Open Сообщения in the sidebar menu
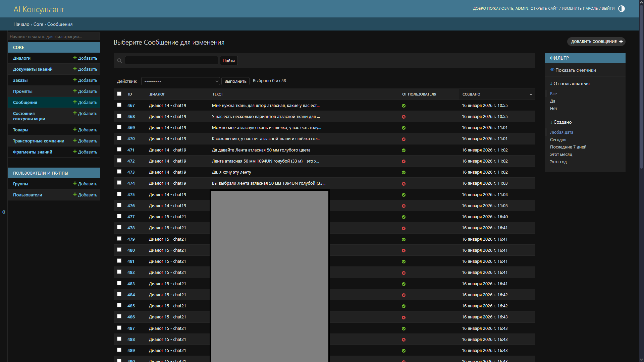This screenshot has width=644, height=362. (25, 103)
